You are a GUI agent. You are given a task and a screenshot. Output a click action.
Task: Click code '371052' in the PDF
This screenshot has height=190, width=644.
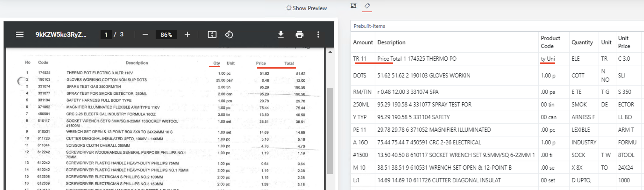click(x=44, y=107)
